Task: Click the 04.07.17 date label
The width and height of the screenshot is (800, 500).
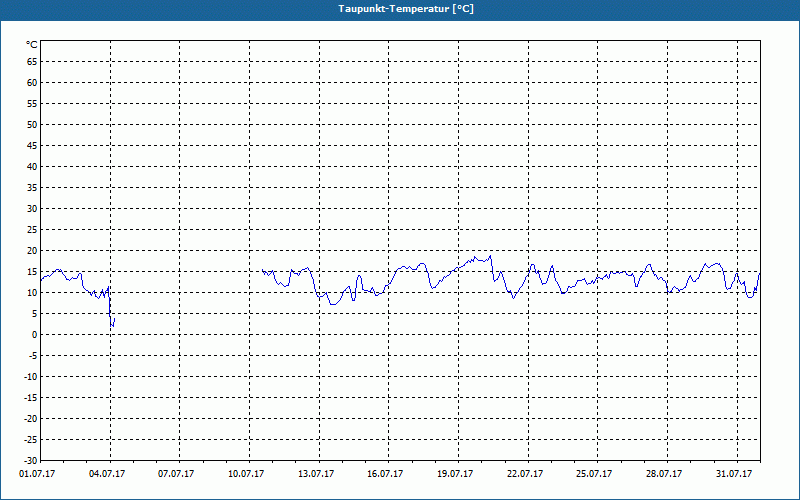Action: [107, 474]
